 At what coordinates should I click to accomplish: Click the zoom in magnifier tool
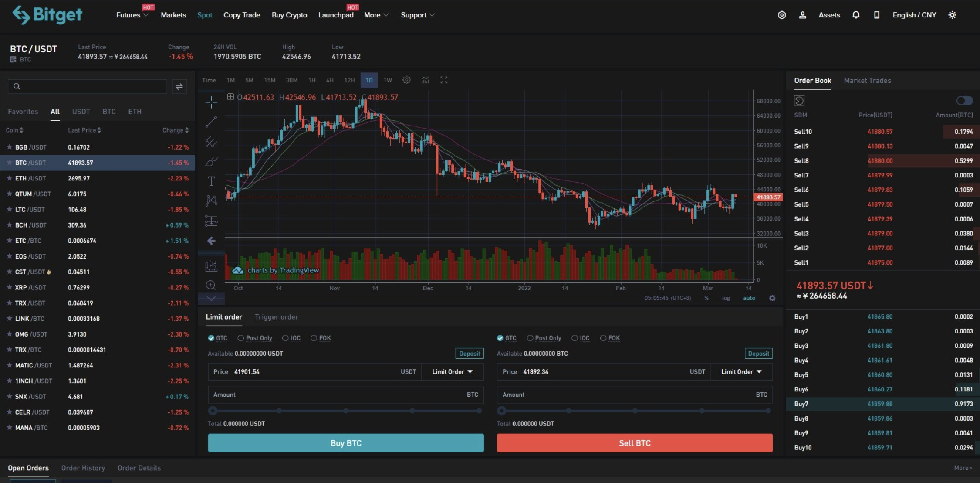coord(211,285)
